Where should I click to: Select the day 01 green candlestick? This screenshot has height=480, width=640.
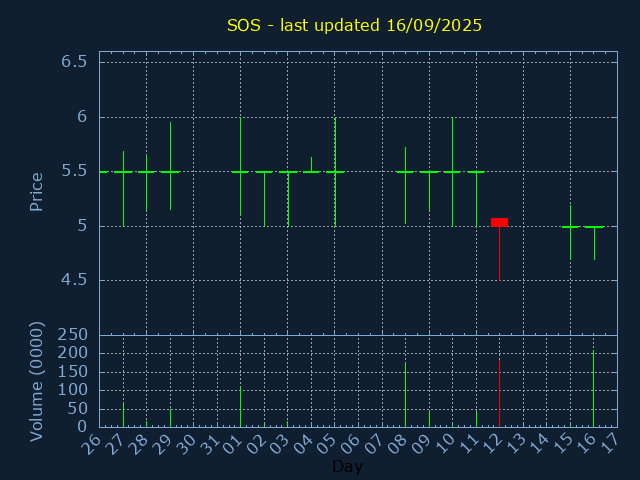point(240,167)
